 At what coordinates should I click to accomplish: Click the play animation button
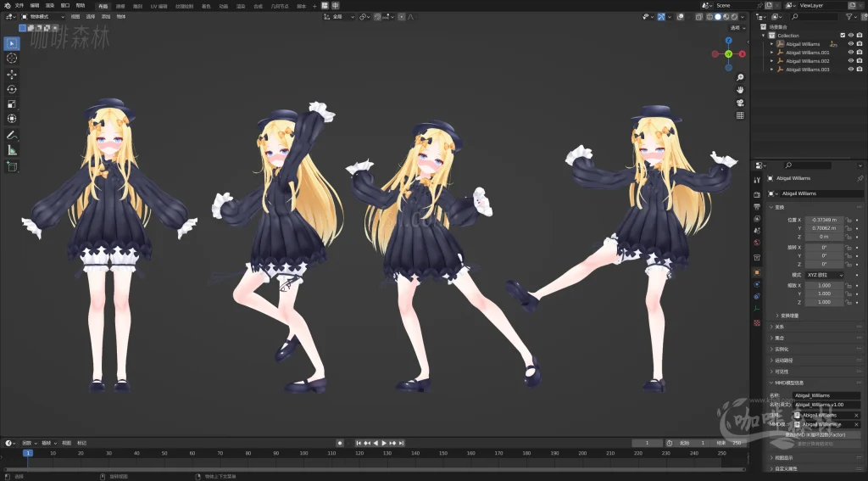(384, 443)
